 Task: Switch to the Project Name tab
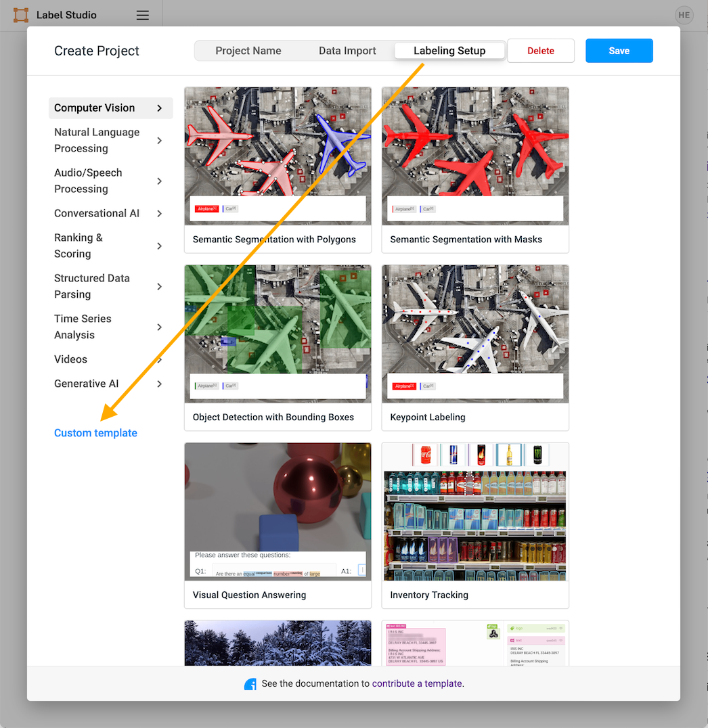click(248, 51)
